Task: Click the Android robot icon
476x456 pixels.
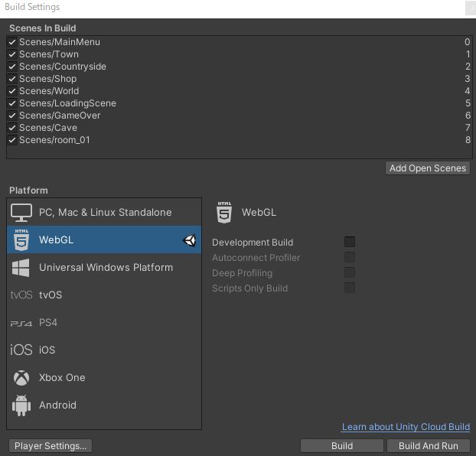Action: (21, 406)
